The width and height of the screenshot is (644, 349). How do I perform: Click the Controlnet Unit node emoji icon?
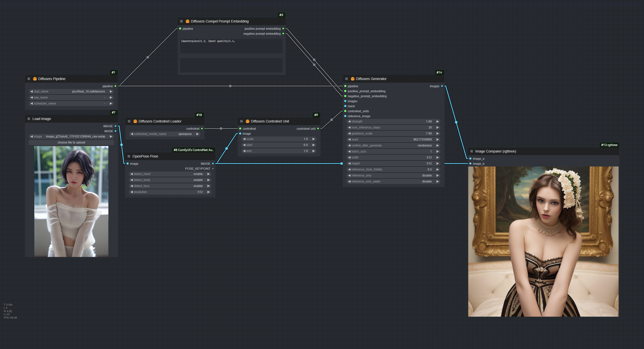pyautogui.click(x=247, y=121)
